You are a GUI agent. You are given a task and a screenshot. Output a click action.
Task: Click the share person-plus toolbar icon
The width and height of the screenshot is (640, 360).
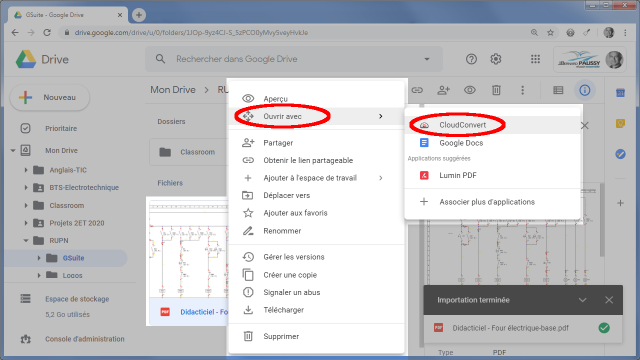(444, 90)
